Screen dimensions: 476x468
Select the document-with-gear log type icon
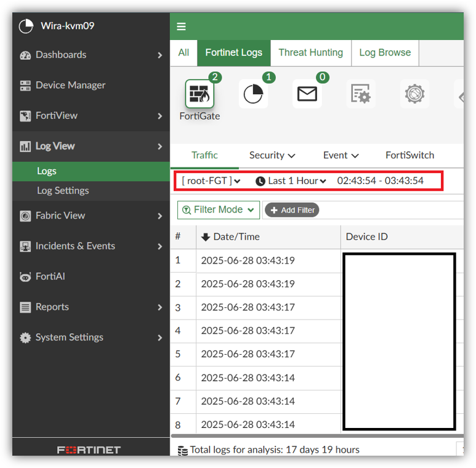click(x=361, y=94)
